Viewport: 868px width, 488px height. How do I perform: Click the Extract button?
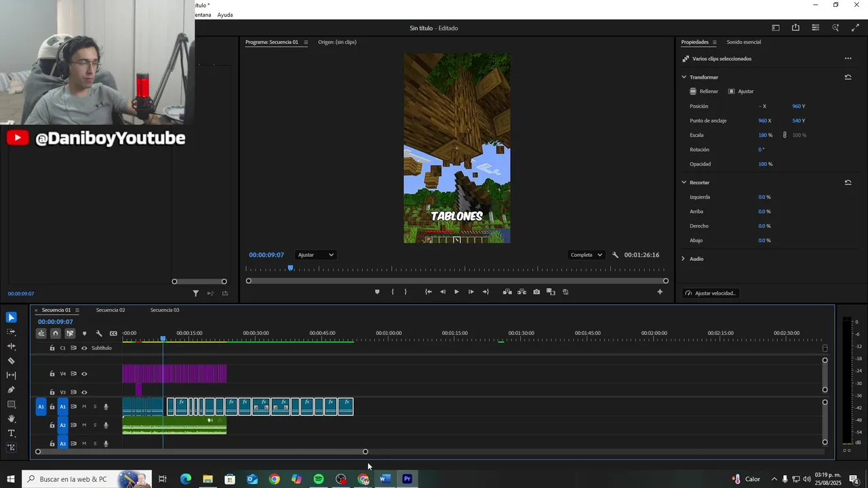[x=521, y=292]
